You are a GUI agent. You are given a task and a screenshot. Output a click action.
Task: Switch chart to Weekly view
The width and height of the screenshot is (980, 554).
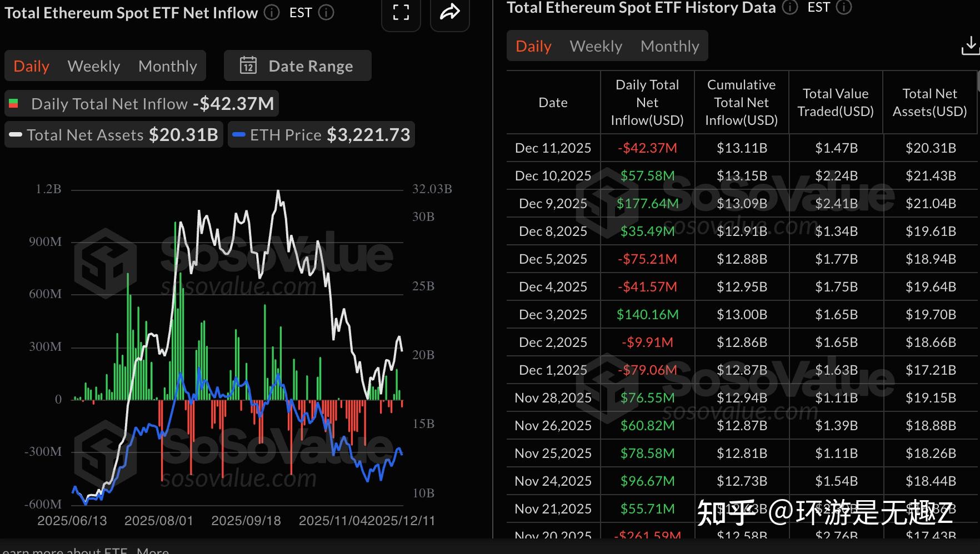pos(93,66)
